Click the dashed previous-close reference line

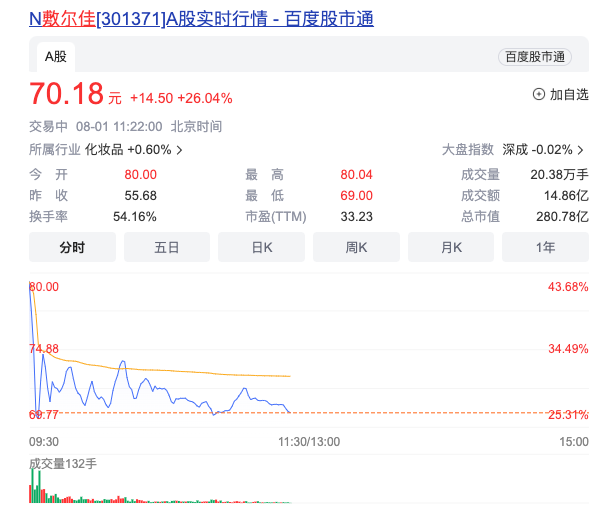click(x=400, y=412)
